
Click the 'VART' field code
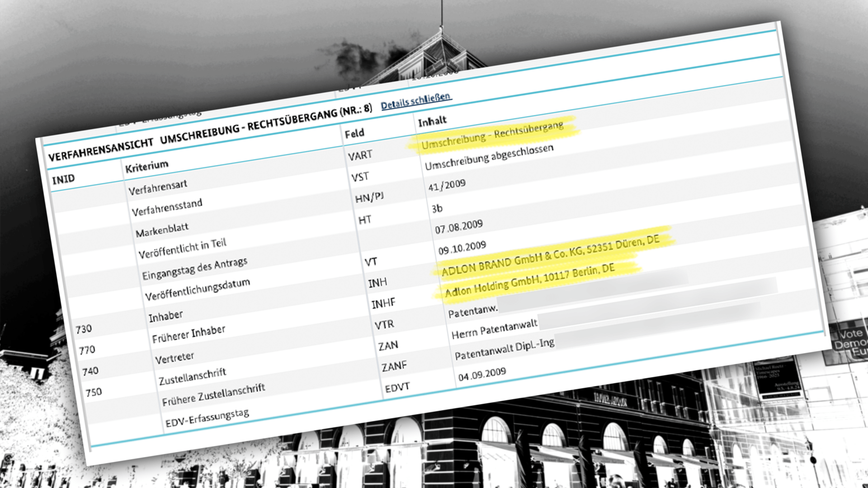[360, 155]
